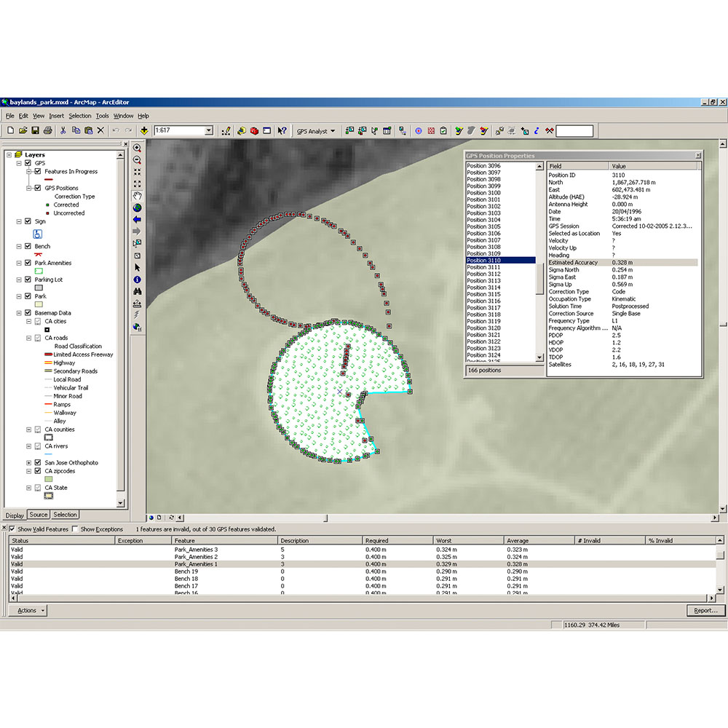The height and width of the screenshot is (728, 728).
Task: Click the blue target circle GPS icon
Action: pos(419,131)
